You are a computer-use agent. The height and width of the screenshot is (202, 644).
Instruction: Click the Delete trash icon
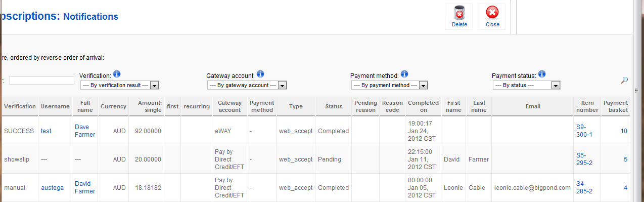click(x=459, y=12)
